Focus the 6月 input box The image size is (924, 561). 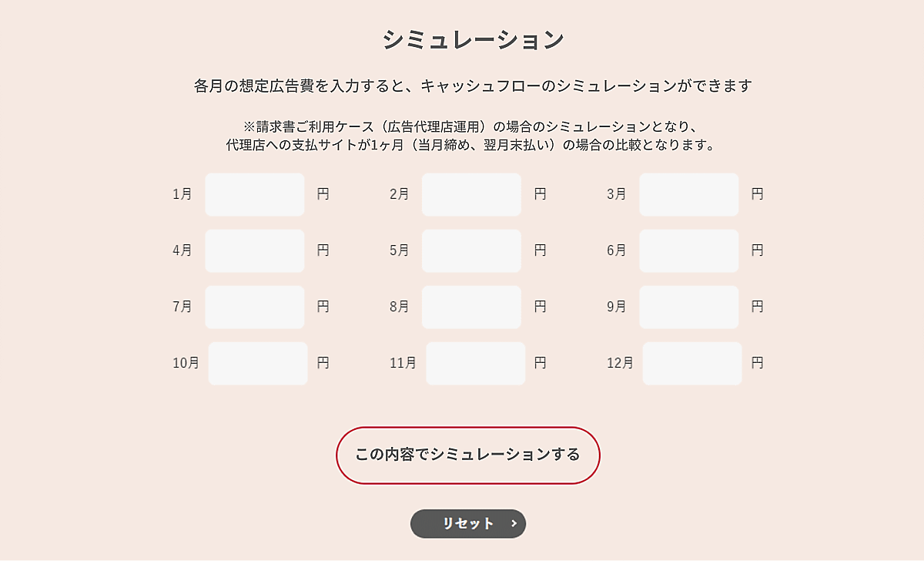point(688,250)
